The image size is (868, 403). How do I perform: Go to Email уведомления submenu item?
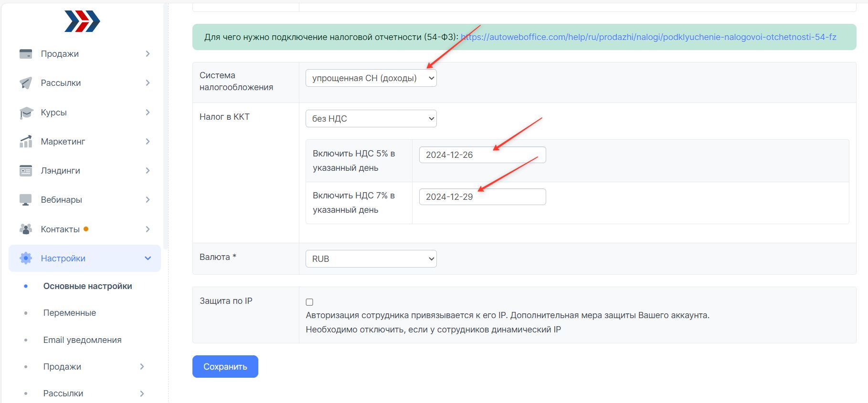coord(82,340)
